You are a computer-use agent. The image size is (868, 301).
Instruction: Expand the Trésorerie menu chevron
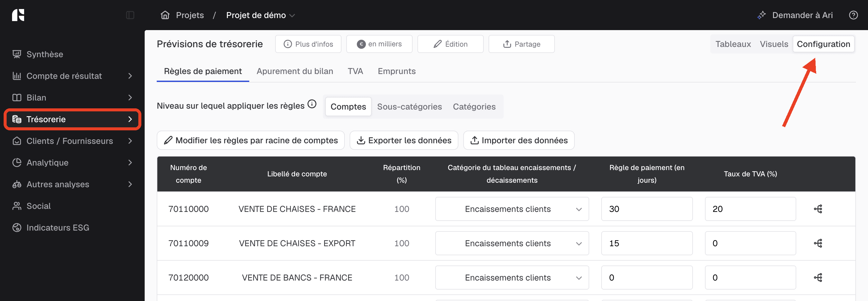[130, 119]
